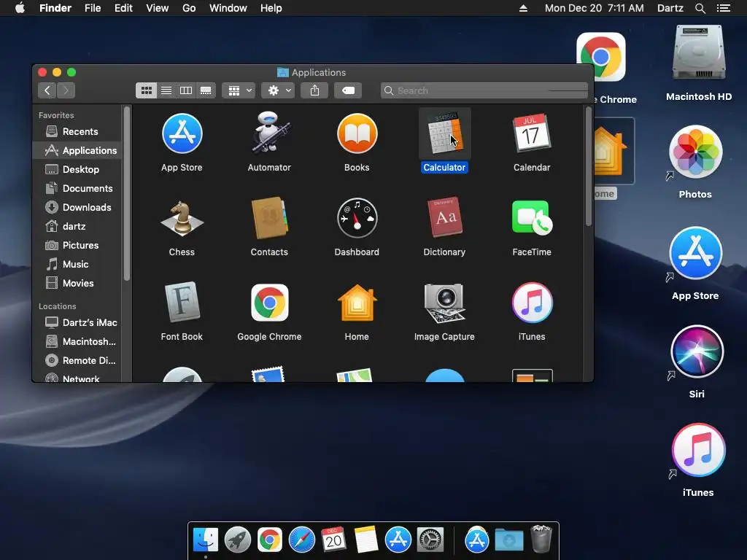
Task: Open the Dashboard app icon
Action: [x=357, y=218]
